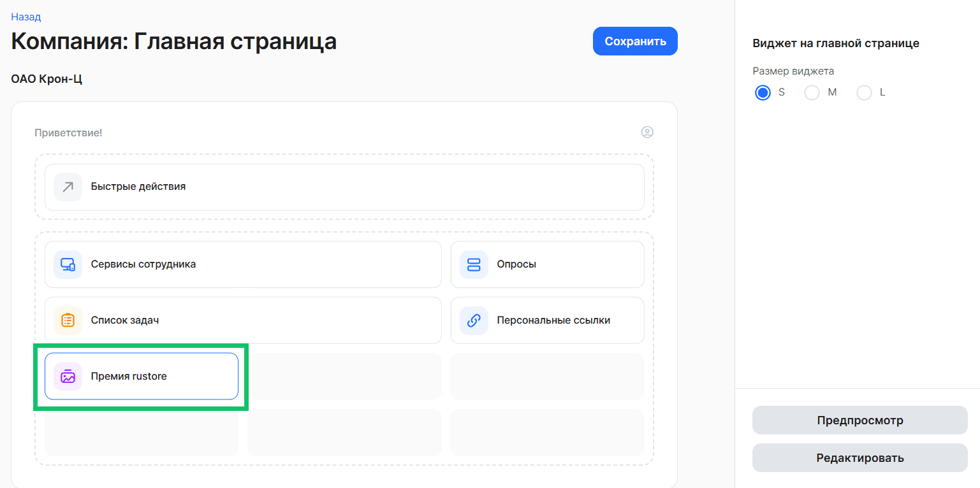Click the chain-link icon on Персональные ссылки
980x488 pixels.
tap(474, 320)
